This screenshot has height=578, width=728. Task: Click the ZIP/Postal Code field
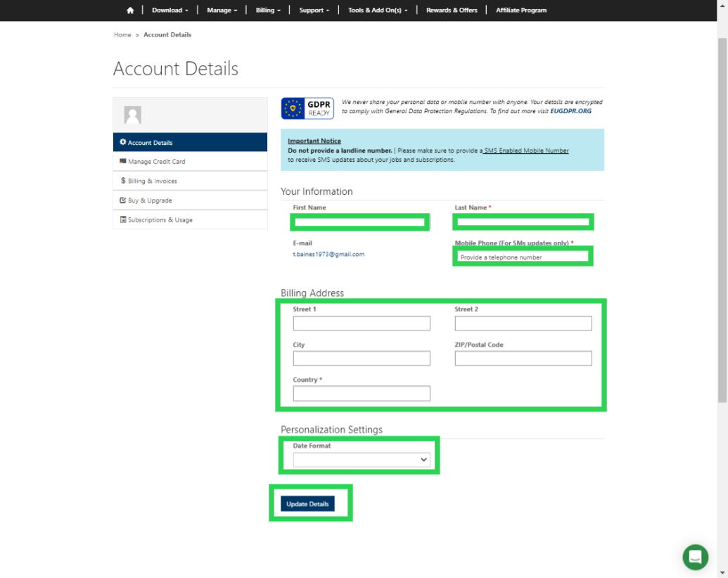(523, 359)
